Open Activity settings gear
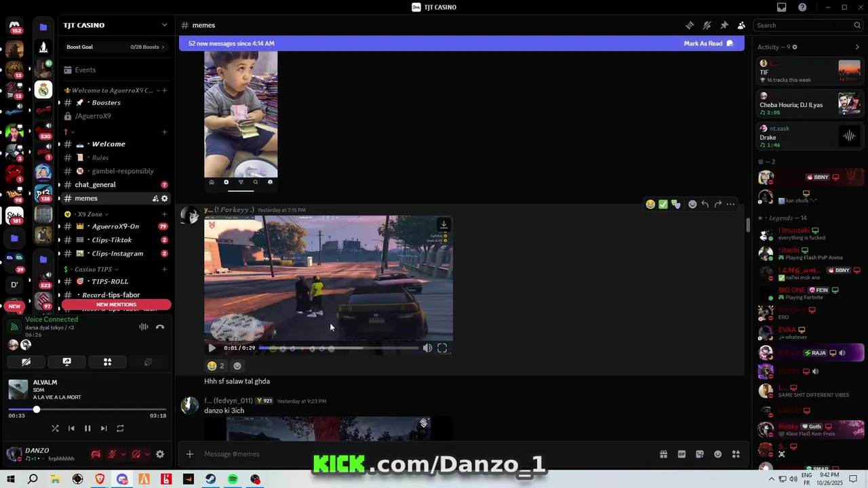The width and height of the screenshot is (868, 488). 795,47
